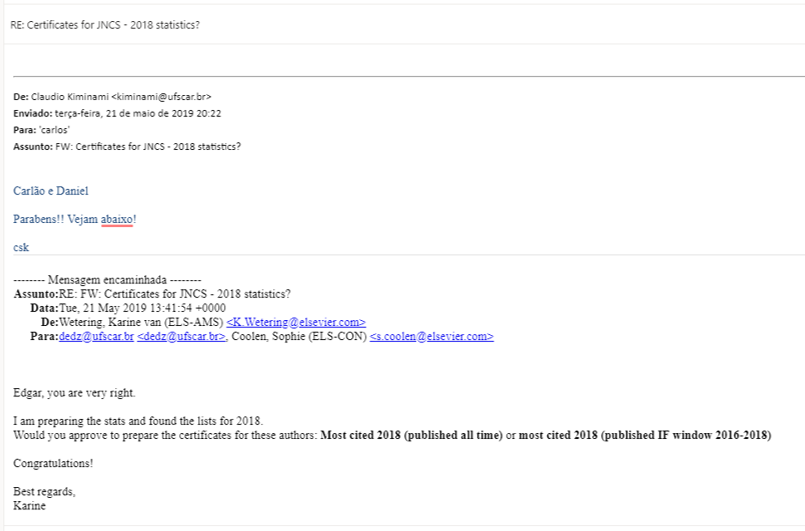Open the first dedz@ufscar.br link after Para
This screenshot has width=805, height=531.
pos(96,336)
